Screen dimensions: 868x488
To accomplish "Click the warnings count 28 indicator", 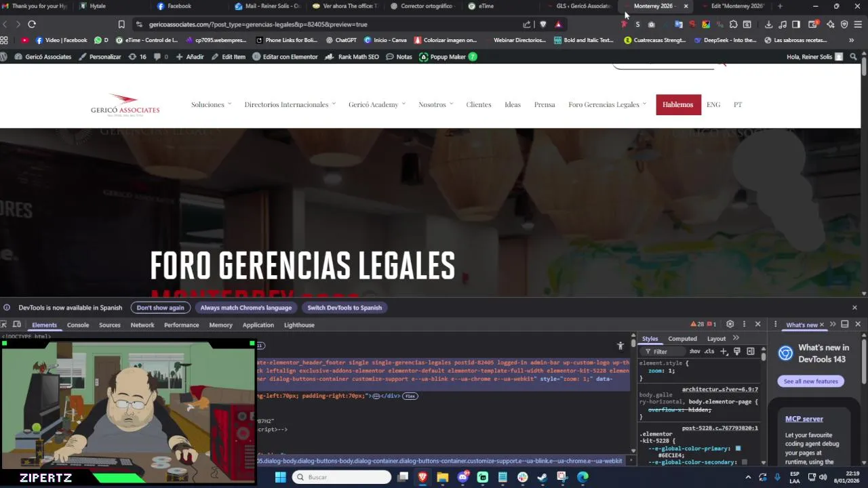I will (697, 324).
